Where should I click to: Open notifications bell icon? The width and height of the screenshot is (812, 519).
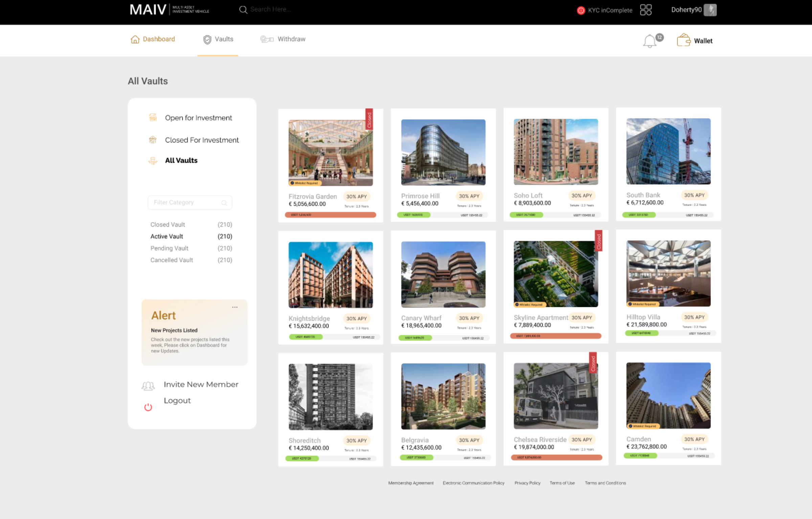click(650, 41)
